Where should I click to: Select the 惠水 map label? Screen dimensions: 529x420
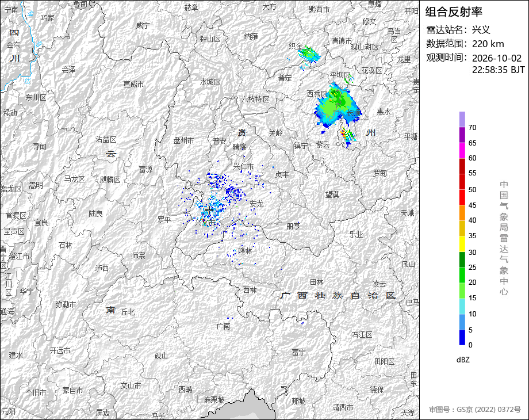(384, 112)
